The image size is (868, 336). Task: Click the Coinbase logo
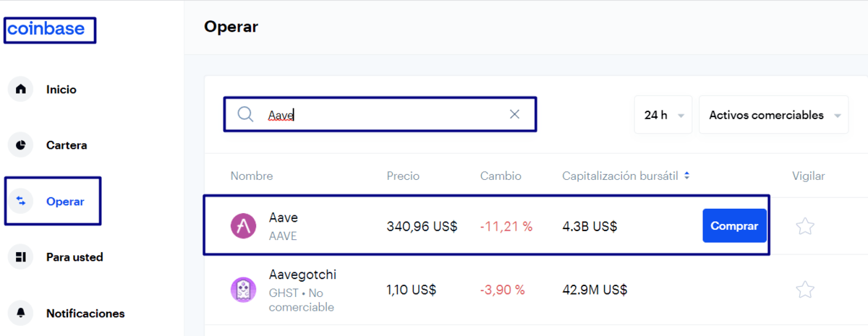46,29
